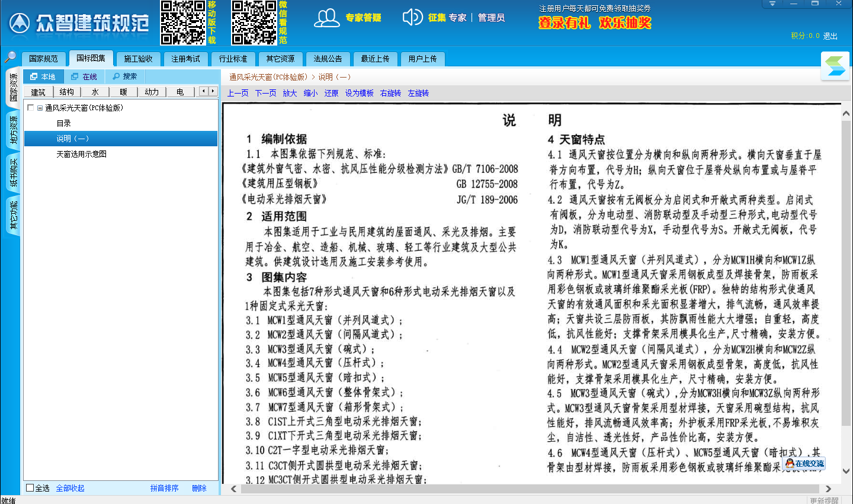Click horizontal scrollbar right arrow
The image size is (853, 504).
point(828,489)
